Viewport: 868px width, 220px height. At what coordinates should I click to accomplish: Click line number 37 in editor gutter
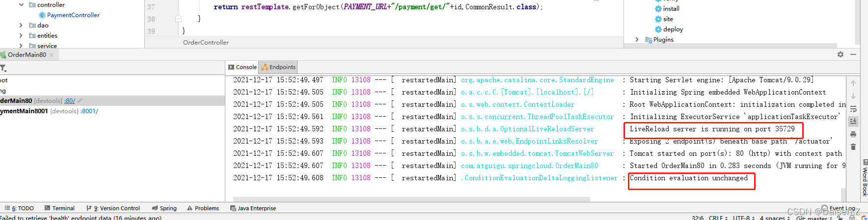[151, 7]
